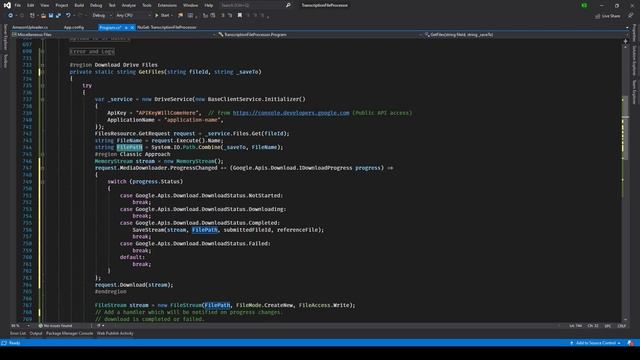
Task: Click 'Add to Source Control' in status bar
Action: coord(595,343)
